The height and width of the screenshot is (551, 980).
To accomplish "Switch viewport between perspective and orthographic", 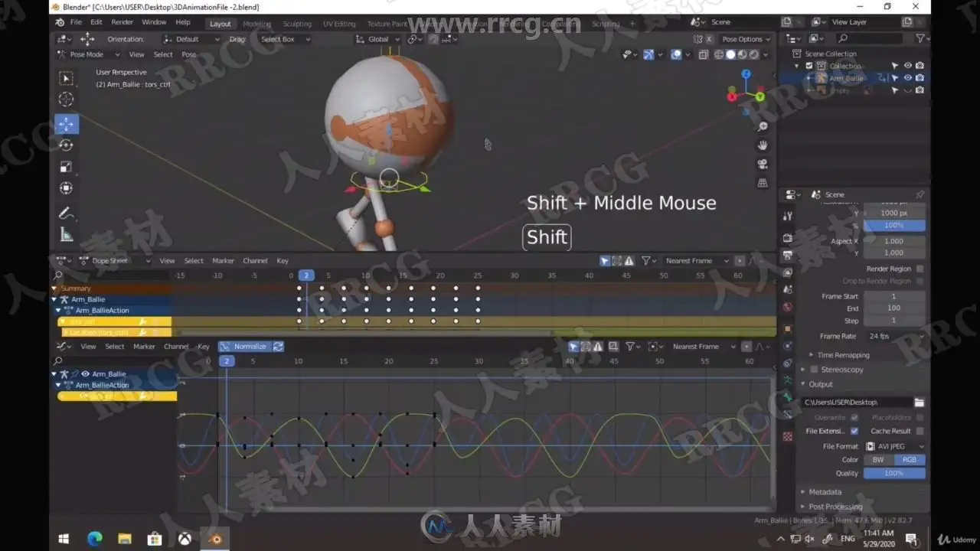I will tap(763, 183).
